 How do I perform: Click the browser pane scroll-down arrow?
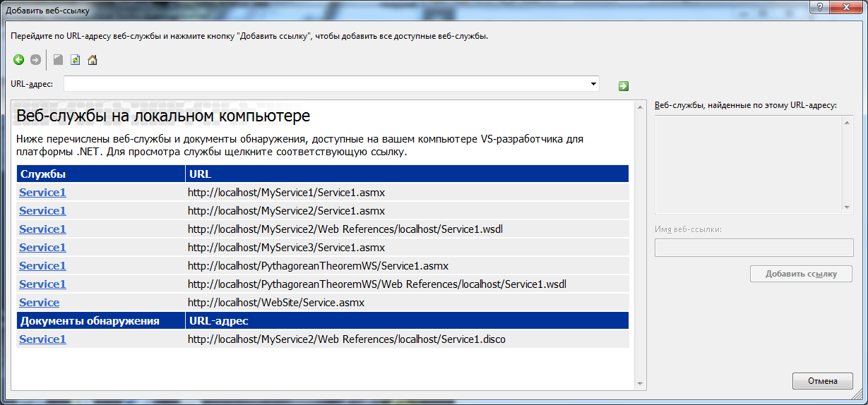click(641, 385)
